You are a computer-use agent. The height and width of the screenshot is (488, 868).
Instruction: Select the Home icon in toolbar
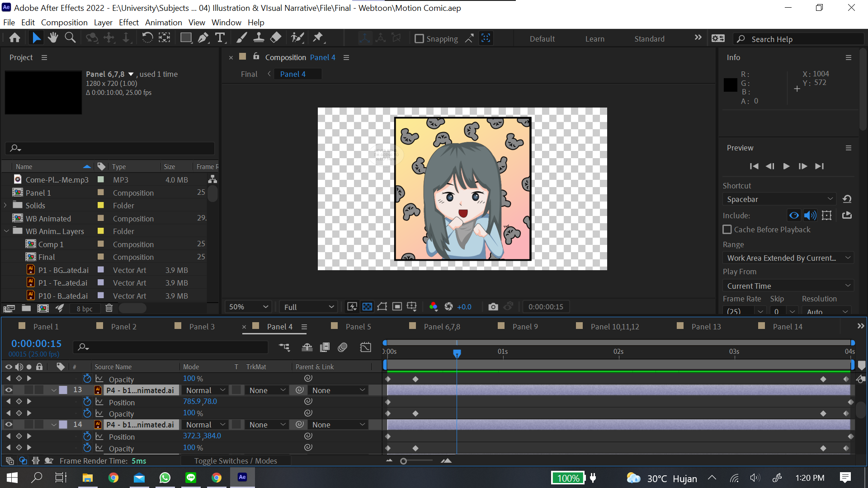tap(14, 38)
